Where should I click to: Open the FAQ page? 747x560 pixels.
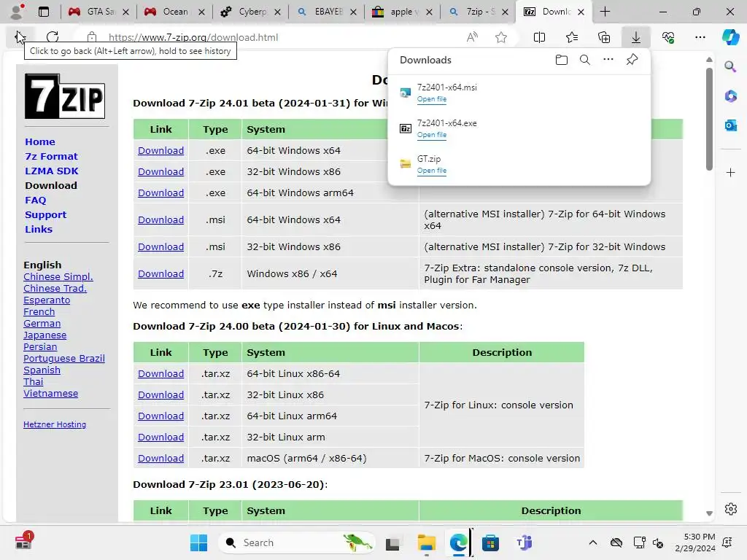[36, 200]
